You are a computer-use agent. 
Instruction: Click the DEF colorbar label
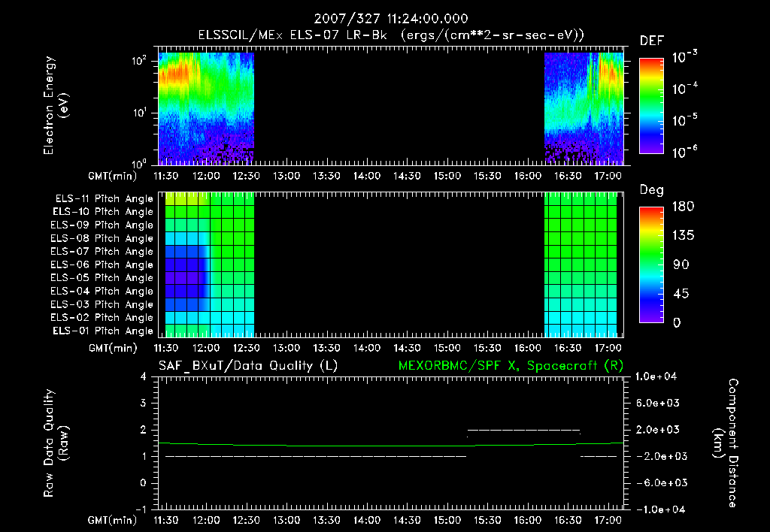point(652,41)
